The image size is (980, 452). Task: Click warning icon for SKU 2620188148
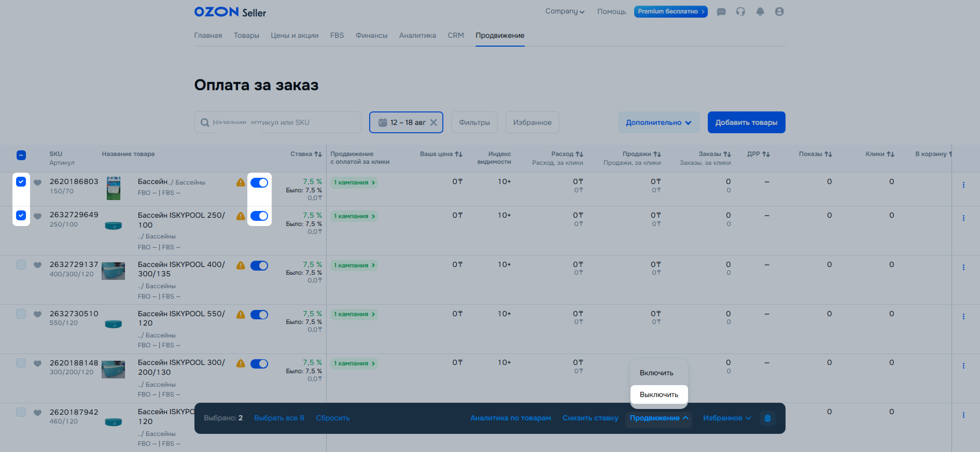tap(240, 363)
